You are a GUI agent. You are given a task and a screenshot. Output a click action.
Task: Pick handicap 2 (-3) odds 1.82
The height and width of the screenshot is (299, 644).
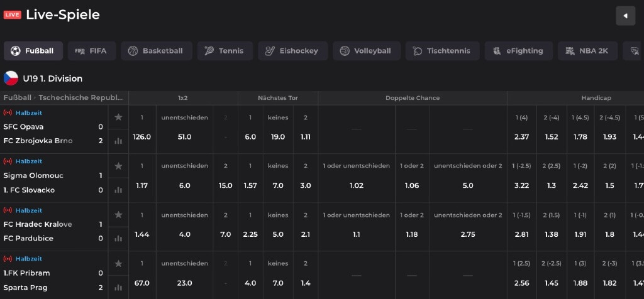pyautogui.click(x=609, y=275)
